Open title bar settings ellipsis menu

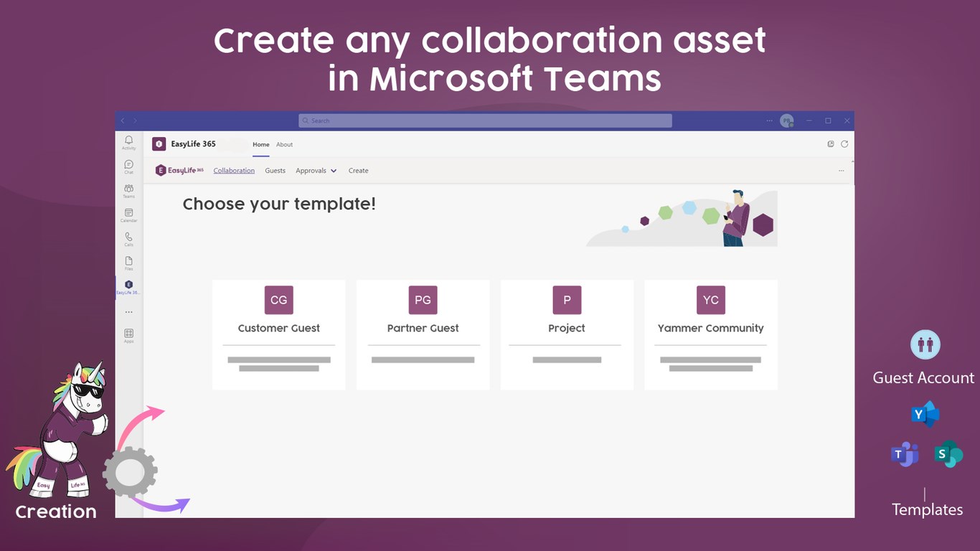point(770,121)
